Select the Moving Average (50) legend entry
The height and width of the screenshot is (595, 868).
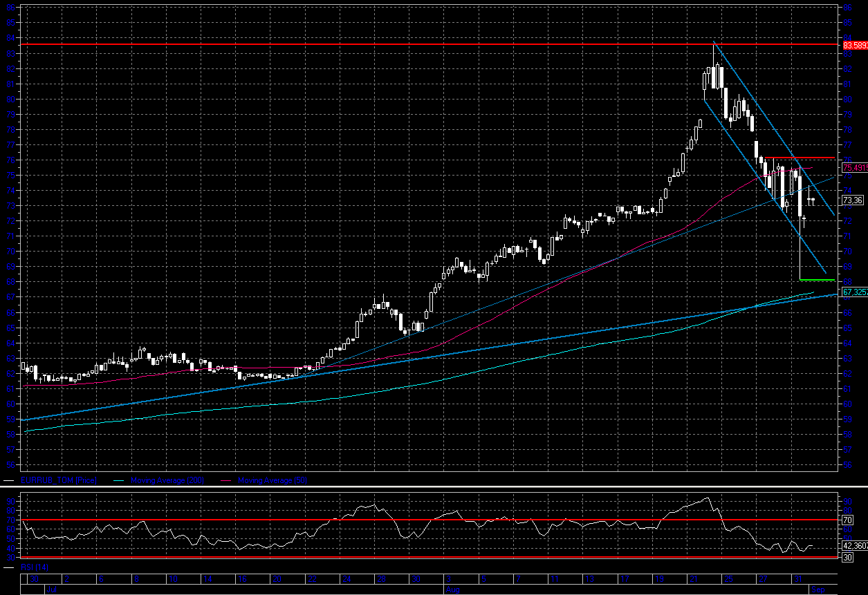pyautogui.click(x=272, y=480)
